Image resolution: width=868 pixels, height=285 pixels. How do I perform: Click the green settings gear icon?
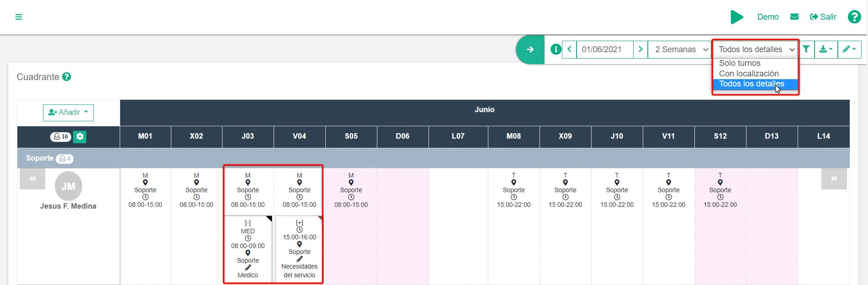[80, 136]
